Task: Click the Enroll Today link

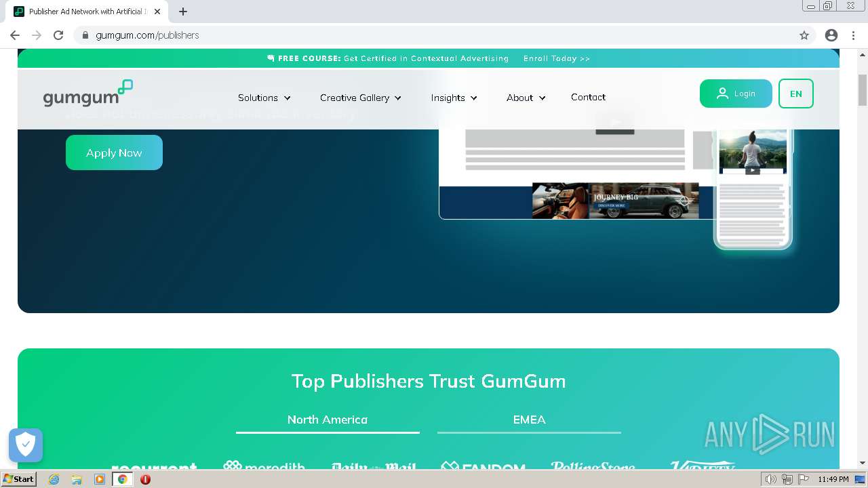Action: [557, 58]
